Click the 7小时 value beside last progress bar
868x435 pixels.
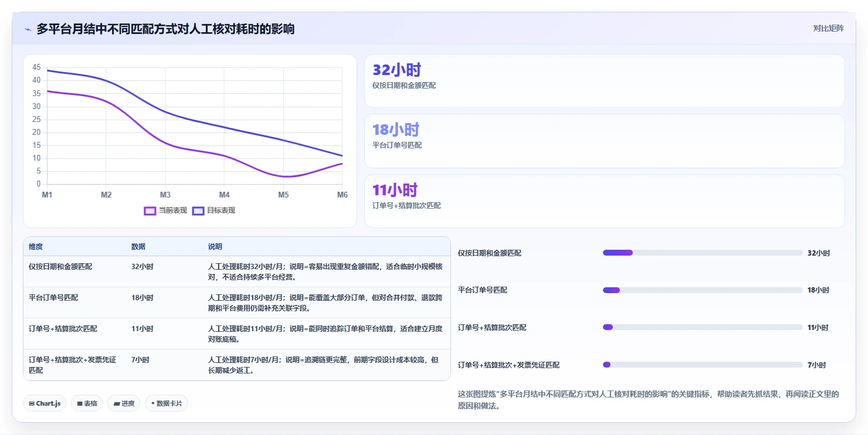tap(816, 365)
